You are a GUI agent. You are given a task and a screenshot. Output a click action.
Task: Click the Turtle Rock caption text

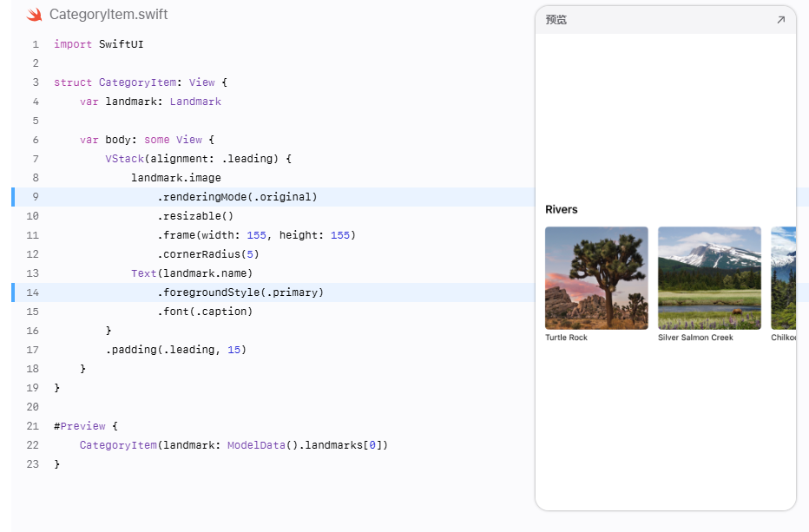[x=567, y=338]
